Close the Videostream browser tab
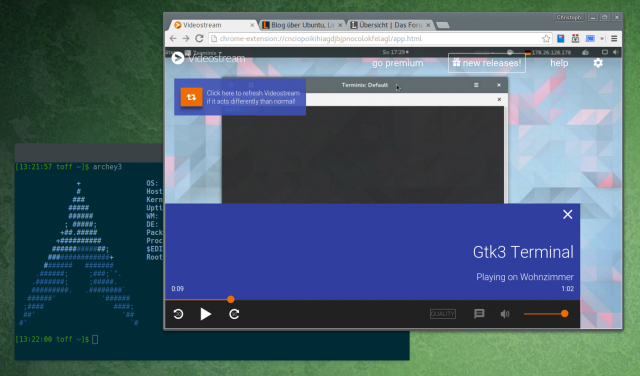 point(252,25)
